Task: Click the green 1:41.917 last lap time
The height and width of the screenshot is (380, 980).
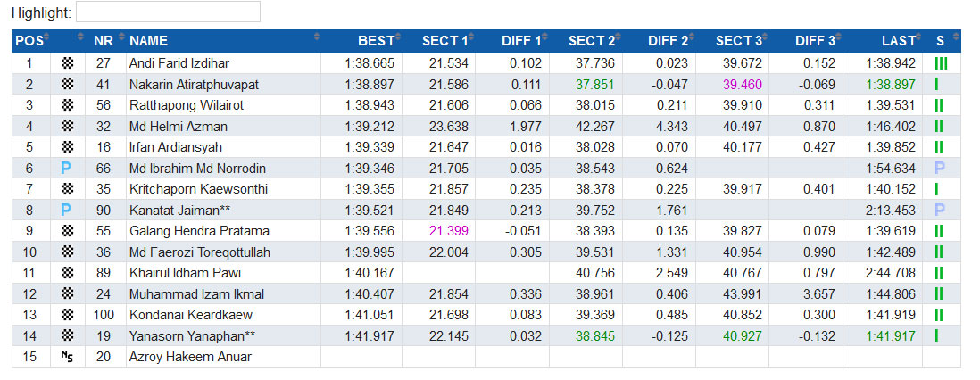Action: click(x=891, y=336)
